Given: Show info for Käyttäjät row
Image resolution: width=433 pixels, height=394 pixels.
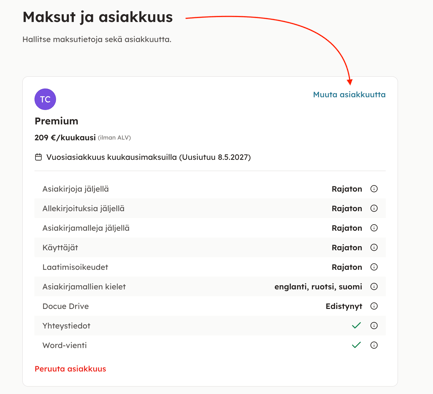Looking at the screenshot, I should coord(374,247).
